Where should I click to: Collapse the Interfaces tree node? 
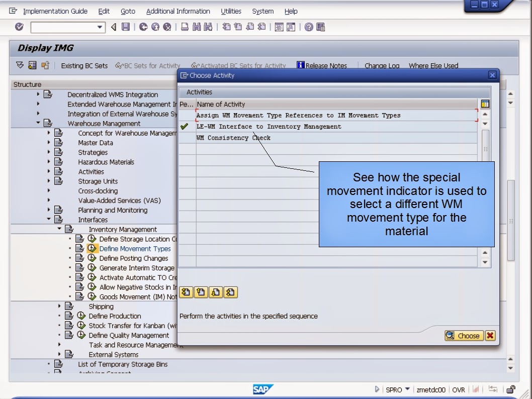click(48, 219)
